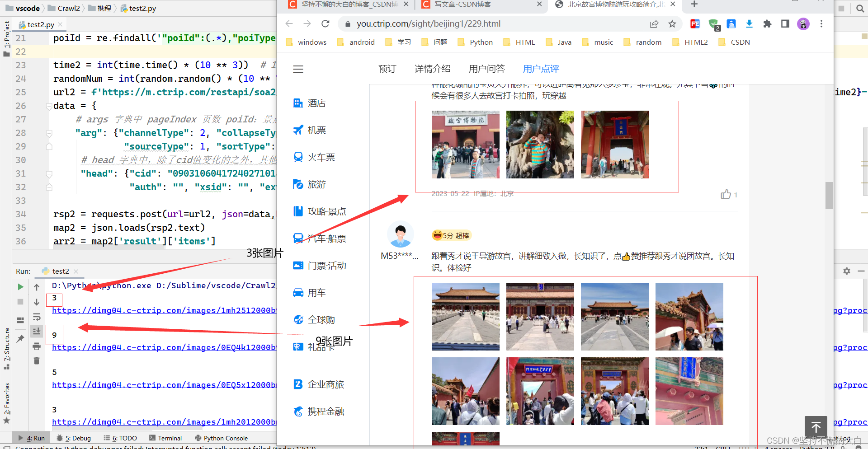The width and height of the screenshot is (868, 449).
Task: Open the Ctrip hamburger menu
Action: [298, 69]
